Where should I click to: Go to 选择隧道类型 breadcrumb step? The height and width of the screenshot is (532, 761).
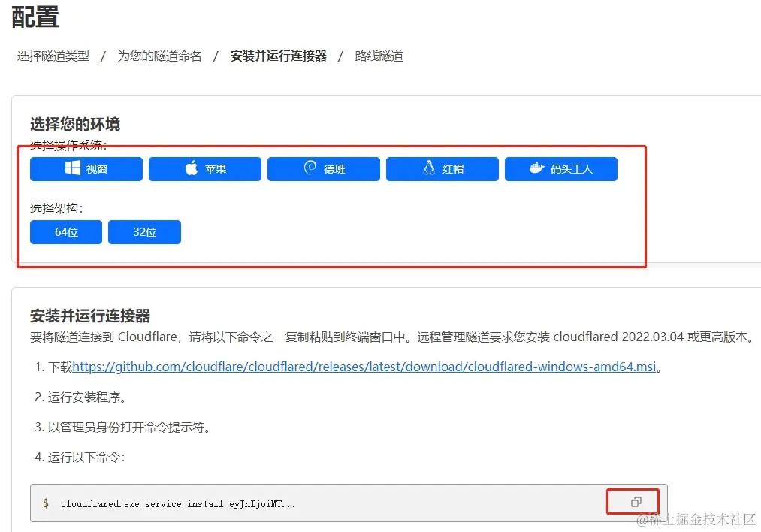click(53, 56)
